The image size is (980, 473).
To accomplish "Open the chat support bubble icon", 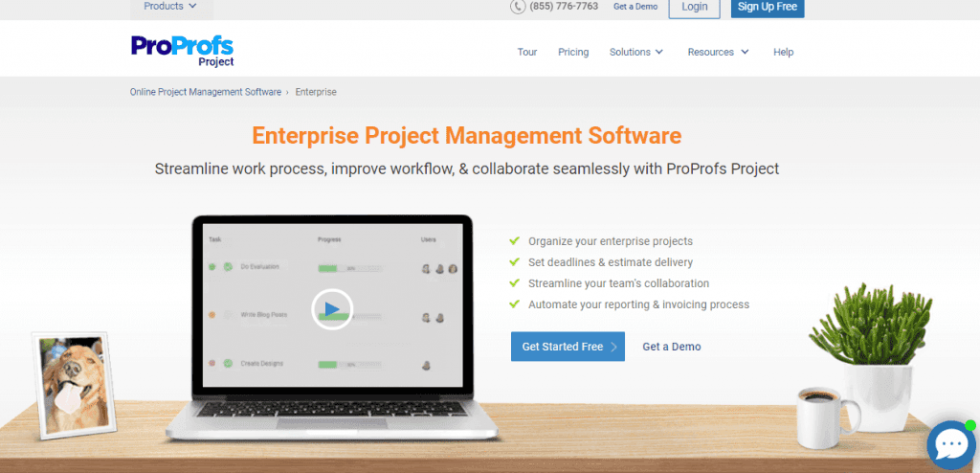I will [951, 445].
